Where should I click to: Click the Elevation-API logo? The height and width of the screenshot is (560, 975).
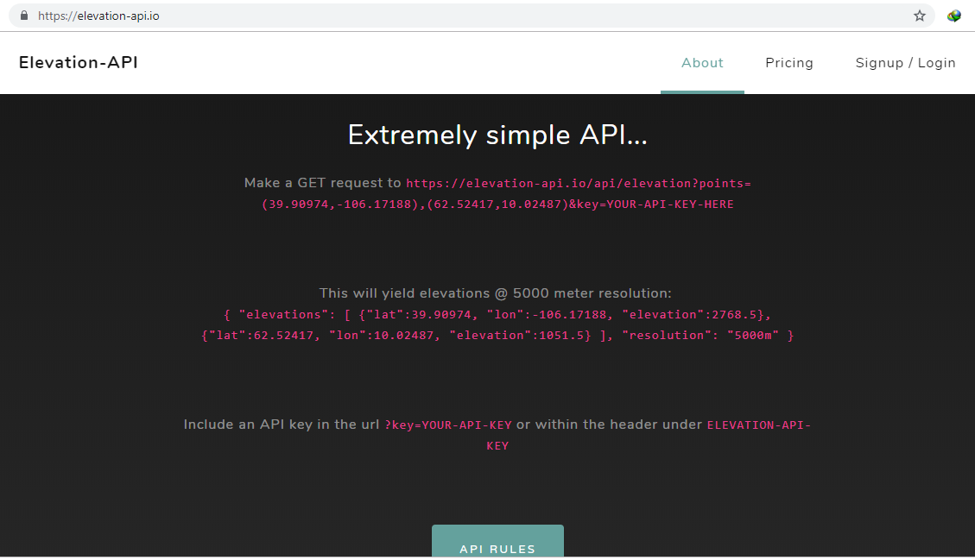[x=78, y=62]
